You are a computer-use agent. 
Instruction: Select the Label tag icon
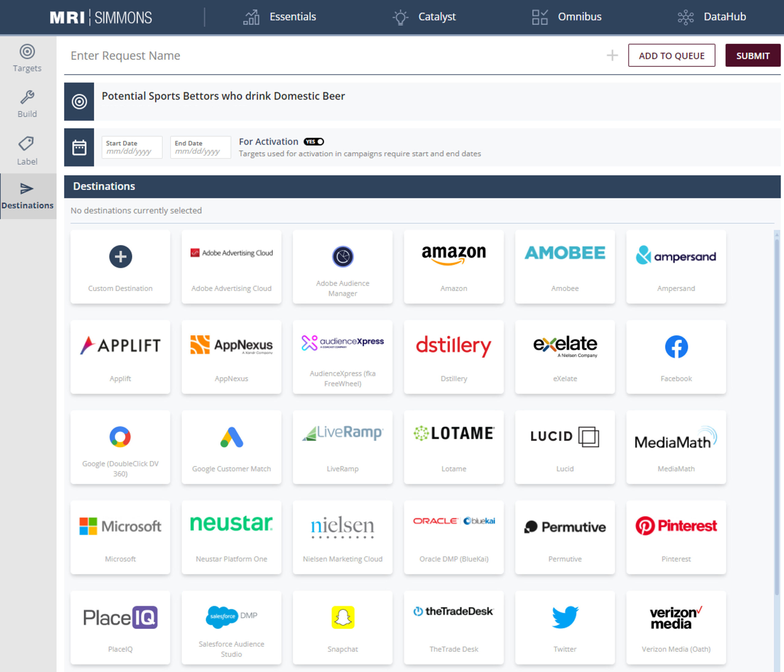[x=26, y=144]
